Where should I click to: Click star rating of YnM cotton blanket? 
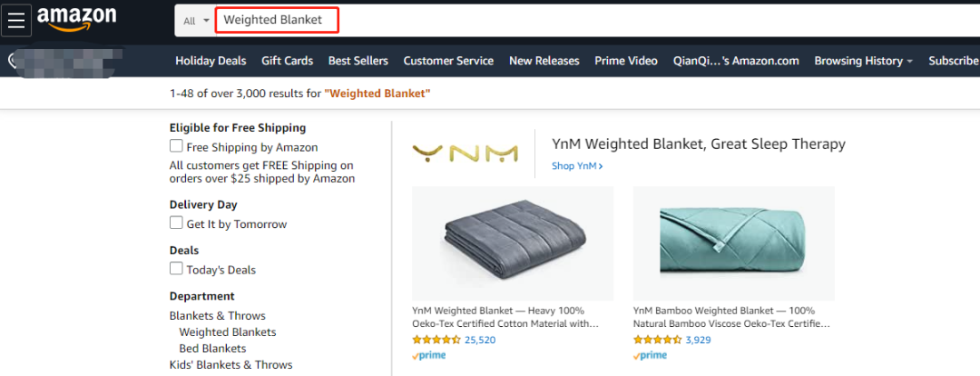tap(436, 340)
